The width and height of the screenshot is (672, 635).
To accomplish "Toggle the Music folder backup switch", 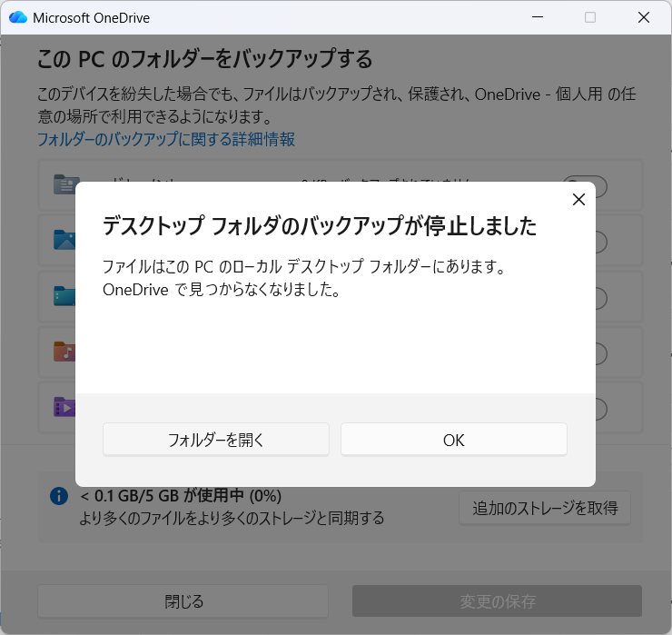I will [599, 353].
